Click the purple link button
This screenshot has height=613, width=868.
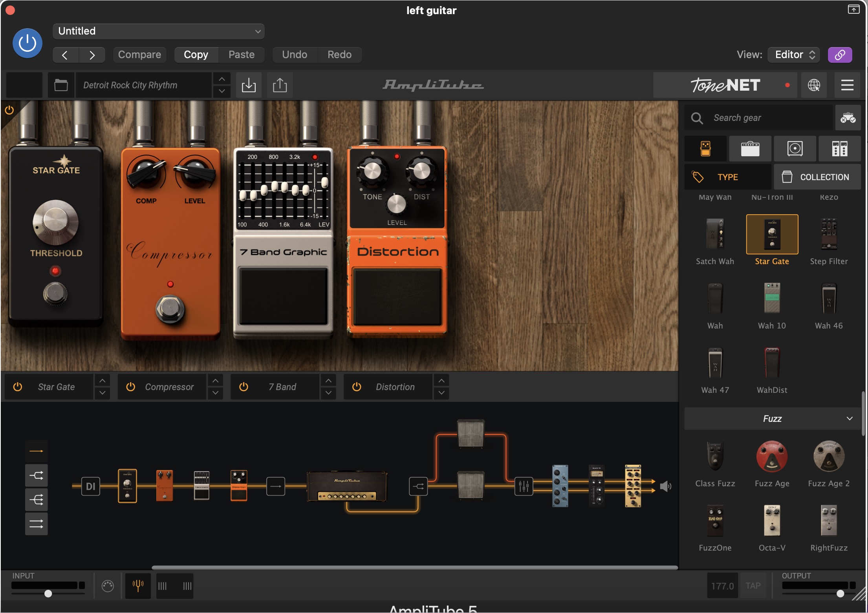click(840, 55)
